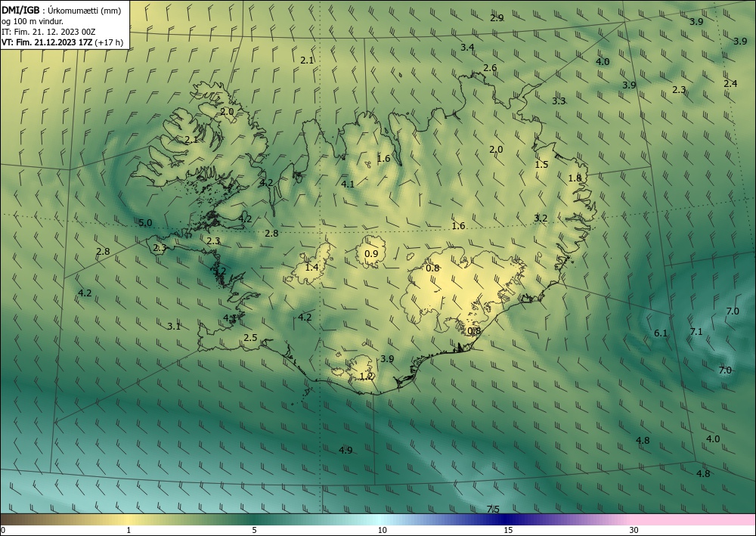Select the 'IT: Fim. 21. 12. 2023 00Z' line

(x=48, y=32)
